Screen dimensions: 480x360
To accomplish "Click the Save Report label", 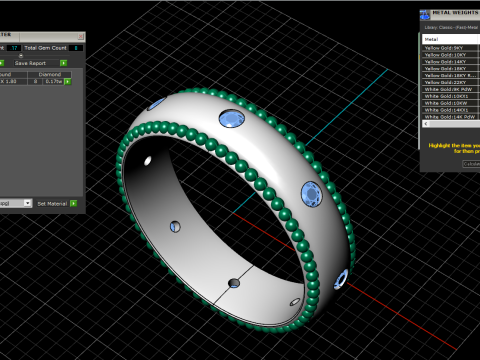I will [30, 63].
